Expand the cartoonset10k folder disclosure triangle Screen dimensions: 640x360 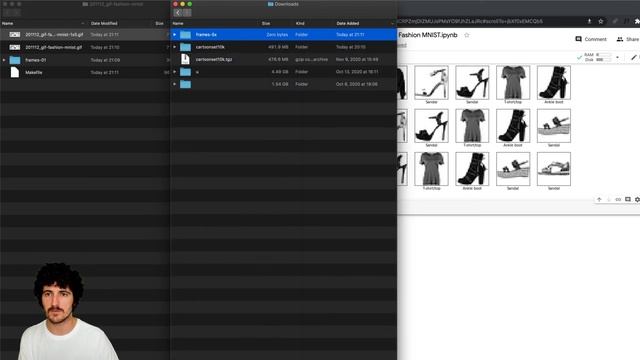(175, 47)
